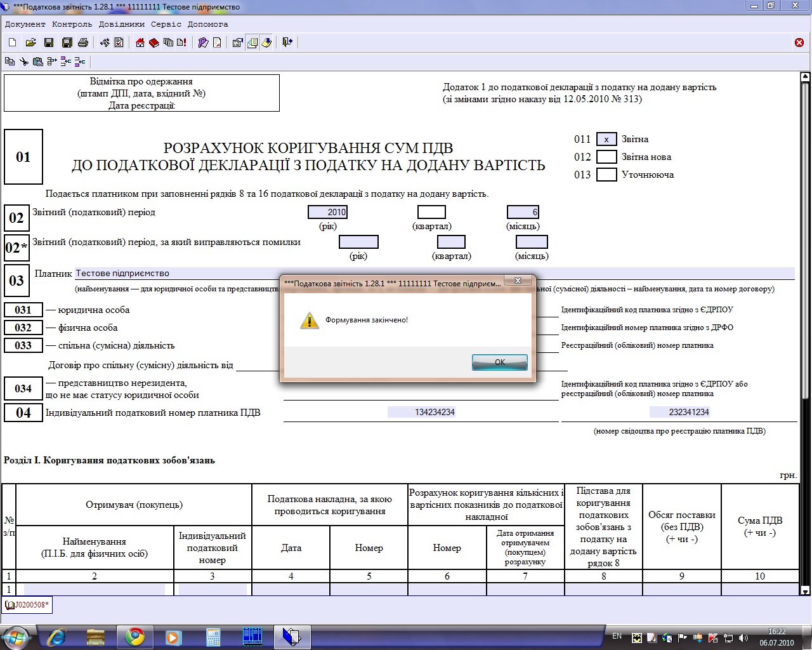
Task: Click the year field containing 2010
Action: point(327,212)
